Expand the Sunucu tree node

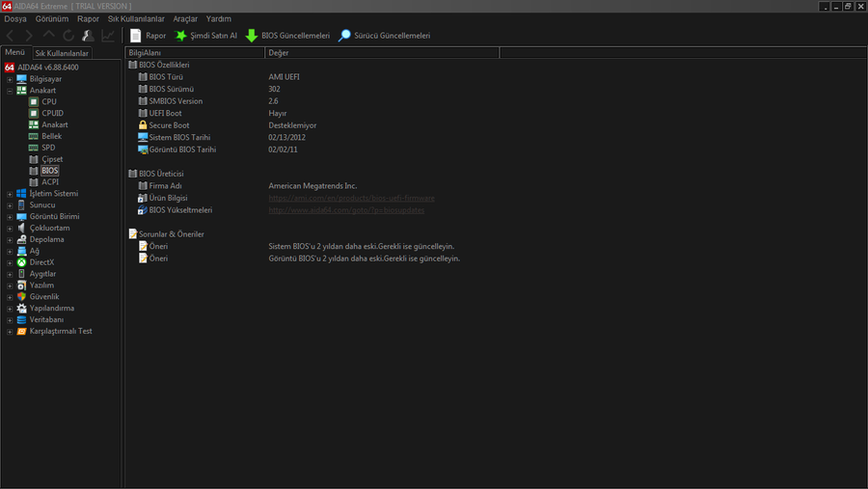point(10,205)
